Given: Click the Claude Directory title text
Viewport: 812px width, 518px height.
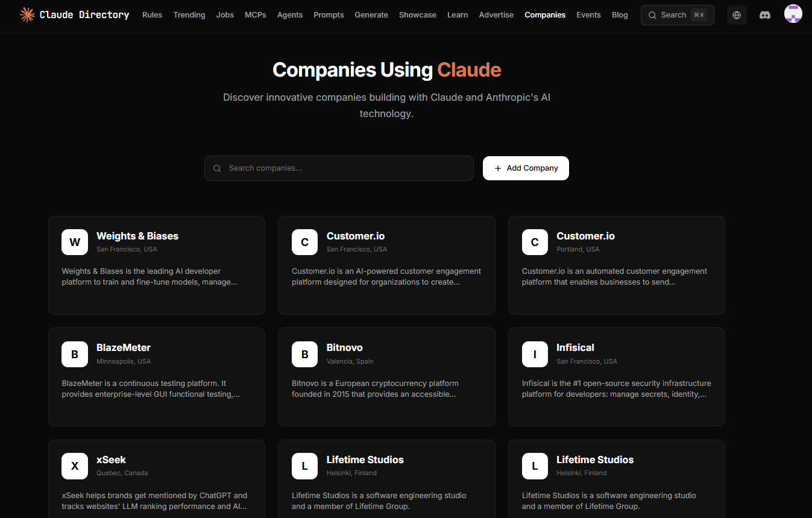Looking at the screenshot, I should [x=84, y=14].
